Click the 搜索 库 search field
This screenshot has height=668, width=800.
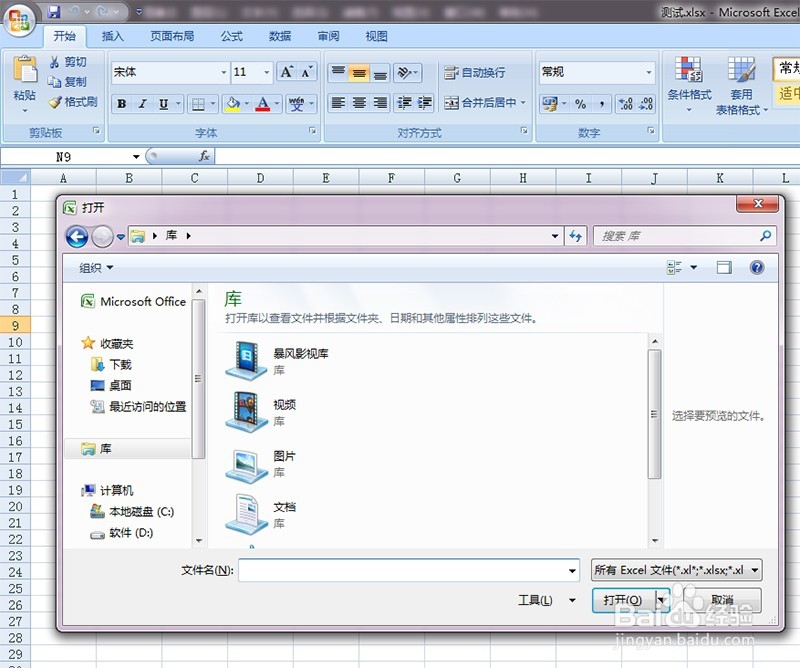click(684, 236)
